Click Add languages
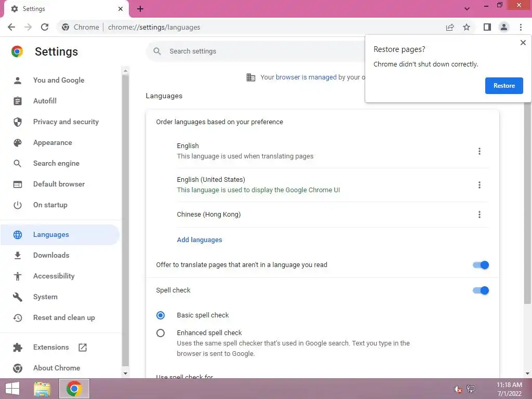 (x=199, y=240)
